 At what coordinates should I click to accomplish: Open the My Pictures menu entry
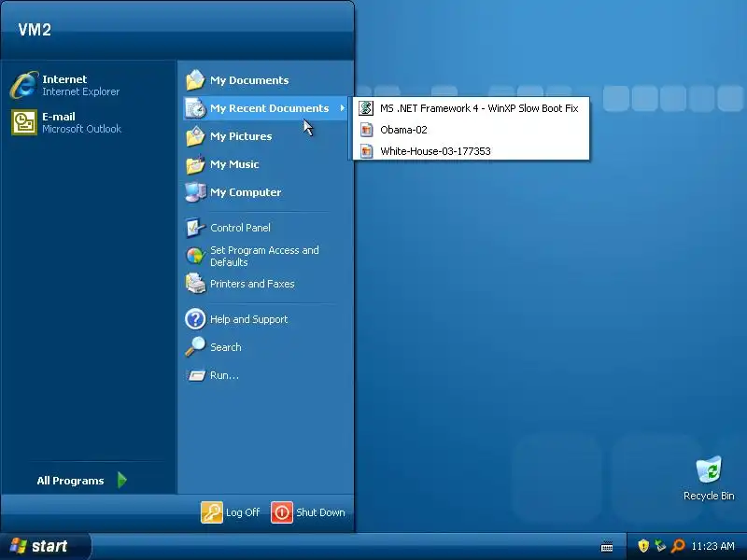265,136
